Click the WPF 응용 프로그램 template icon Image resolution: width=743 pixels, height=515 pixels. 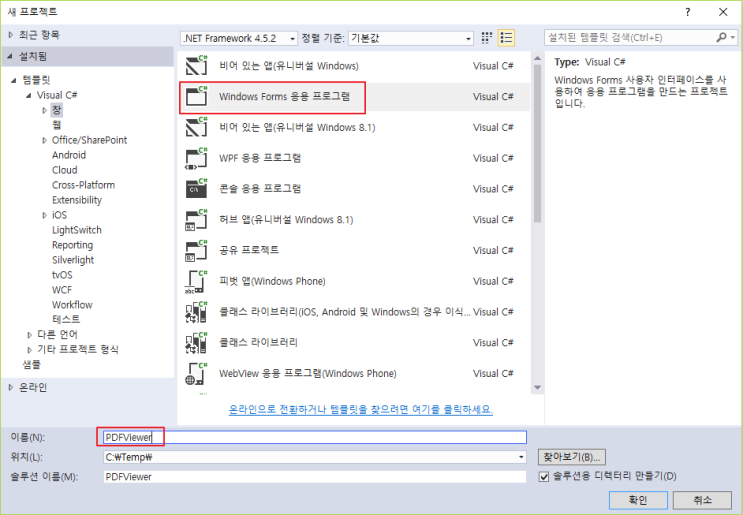pyautogui.click(x=197, y=158)
